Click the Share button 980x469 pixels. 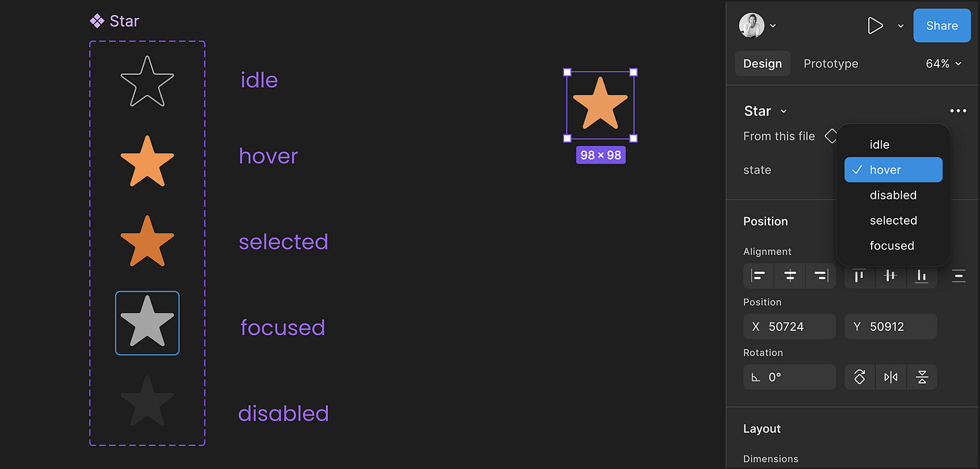tap(942, 26)
